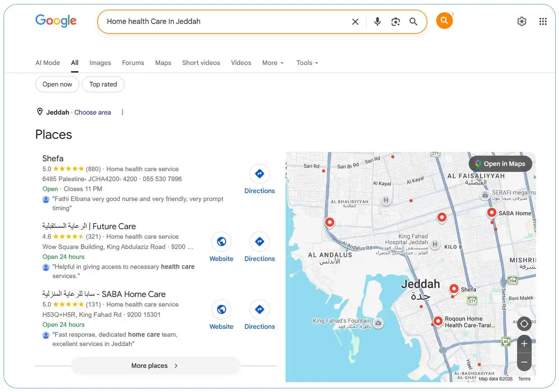Switch to the Videos tab
The width and height of the screenshot is (559, 392).
[241, 63]
